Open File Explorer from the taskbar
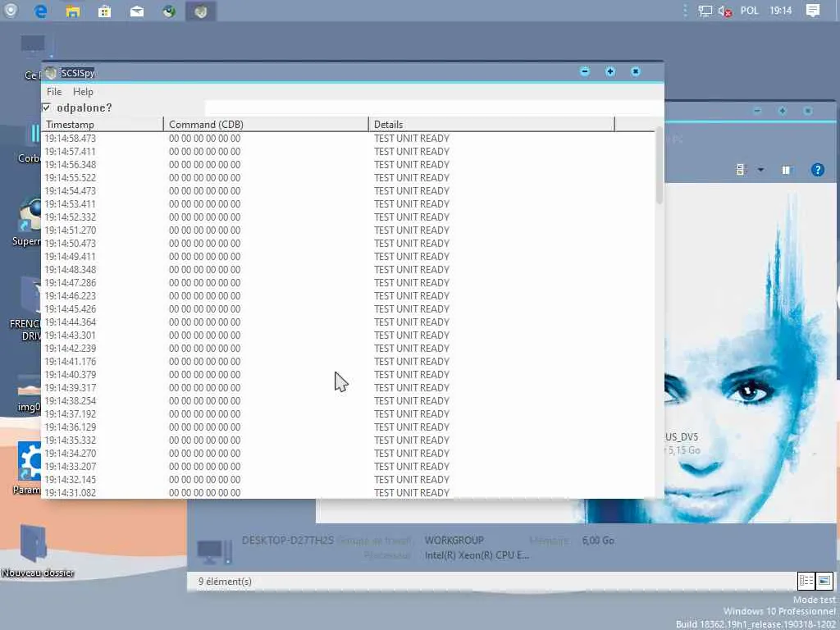Image resolution: width=840 pixels, height=630 pixels. pos(73,11)
